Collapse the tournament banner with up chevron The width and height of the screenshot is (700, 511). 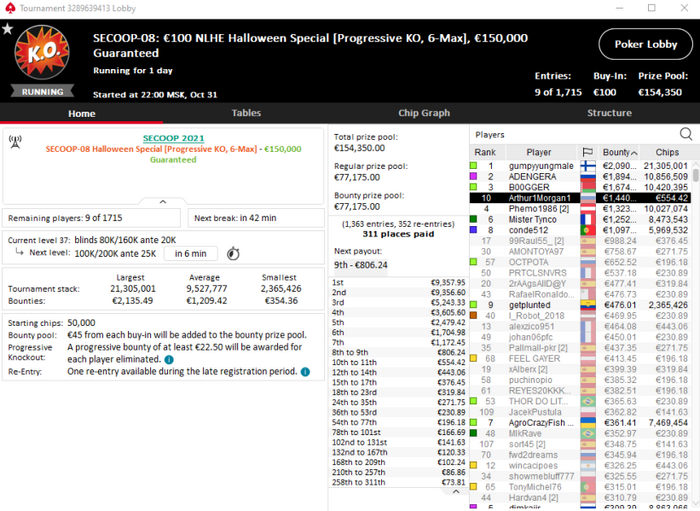point(163,202)
